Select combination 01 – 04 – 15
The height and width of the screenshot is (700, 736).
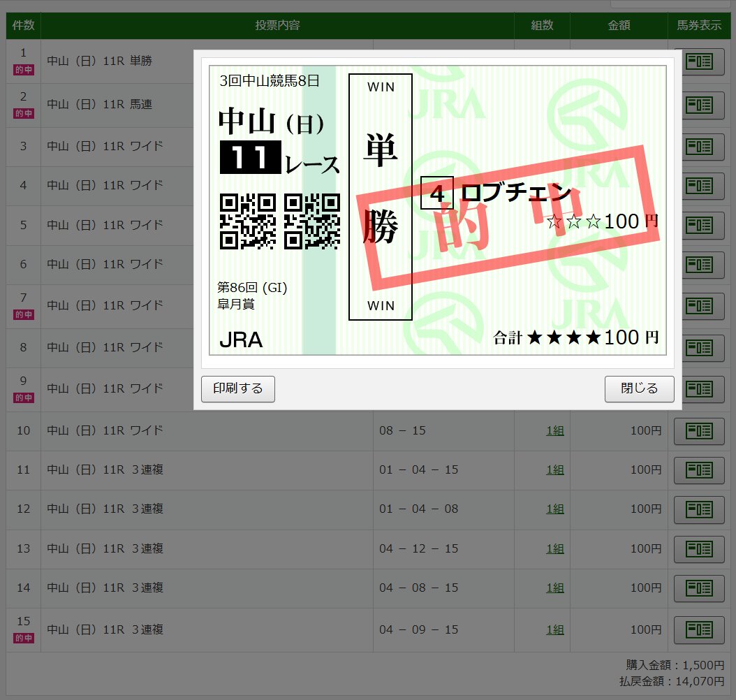pyautogui.click(x=419, y=469)
